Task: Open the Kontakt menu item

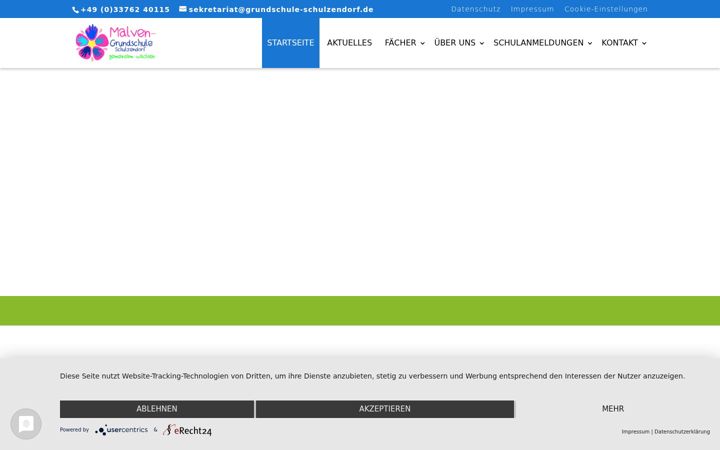Action: pyautogui.click(x=619, y=43)
